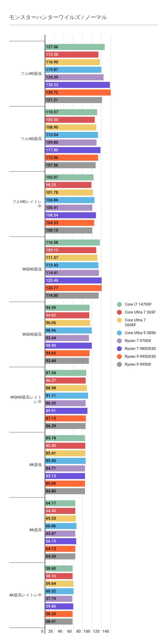Click the blue bar showing 113.04
The width and height of the screenshot is (167, 644).
[72, 135]
